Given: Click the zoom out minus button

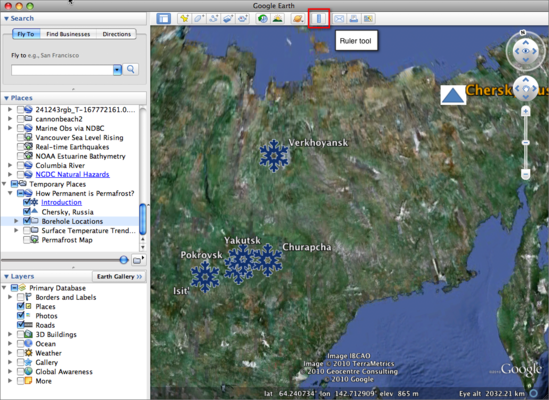Looking at the screenshot, I should click(x=525, y=174).
